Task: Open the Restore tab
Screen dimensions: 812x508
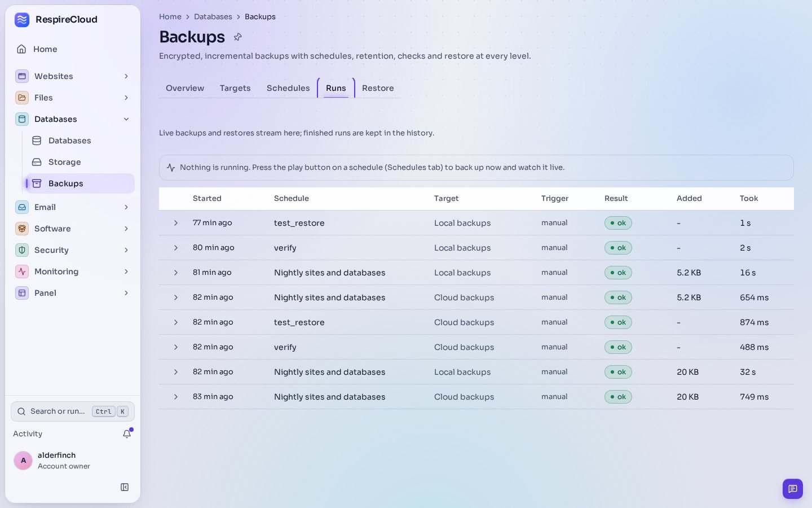Action: click(x=378, y=88)
